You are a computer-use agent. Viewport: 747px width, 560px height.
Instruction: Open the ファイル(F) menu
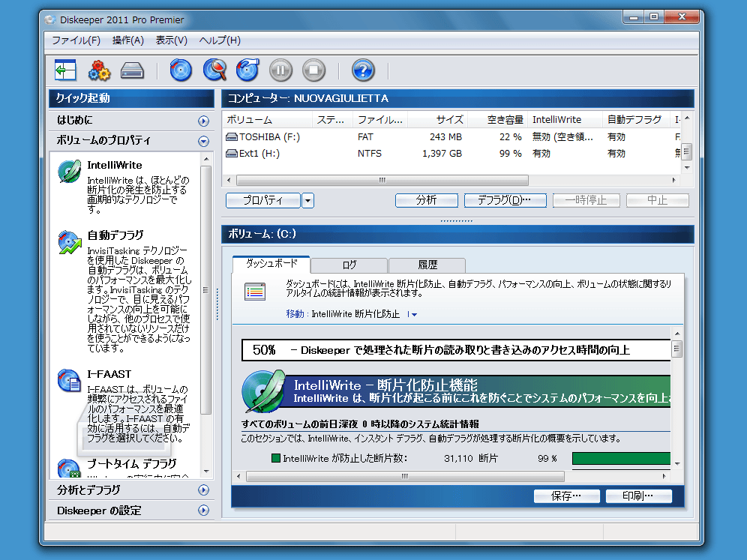76,40
